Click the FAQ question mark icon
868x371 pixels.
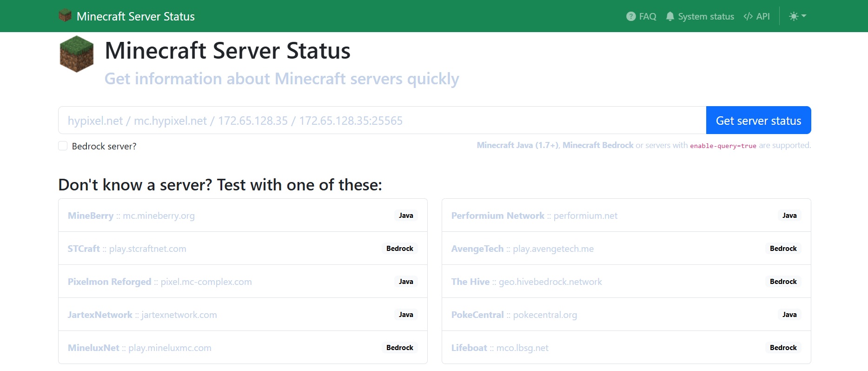pyautogui.click(x=630, y=16)
